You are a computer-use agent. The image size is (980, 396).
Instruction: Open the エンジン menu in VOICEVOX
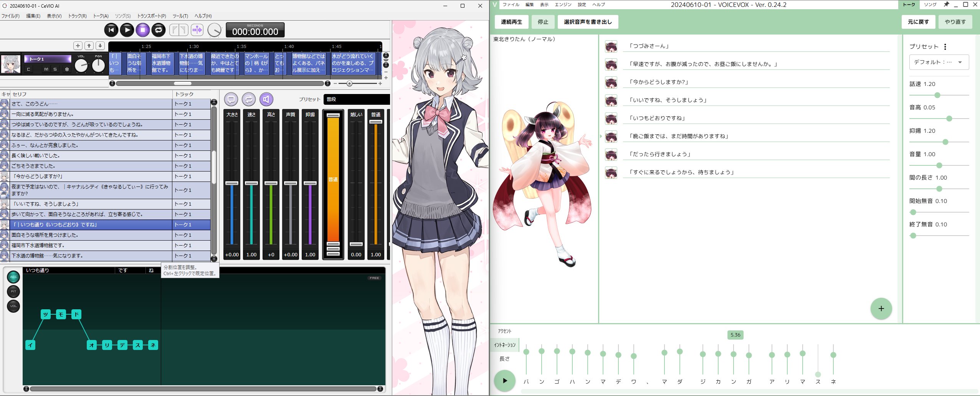tap(563, 5)
